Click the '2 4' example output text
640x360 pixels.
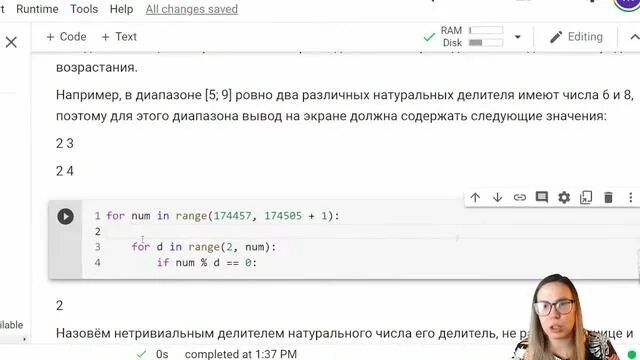tap(65, 171)
